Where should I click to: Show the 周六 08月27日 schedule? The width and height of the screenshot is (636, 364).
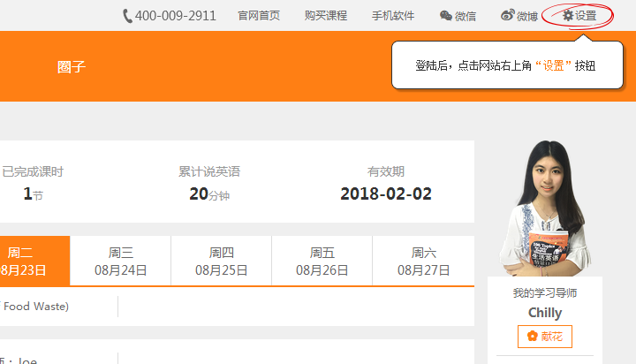[x=423, y=262]
